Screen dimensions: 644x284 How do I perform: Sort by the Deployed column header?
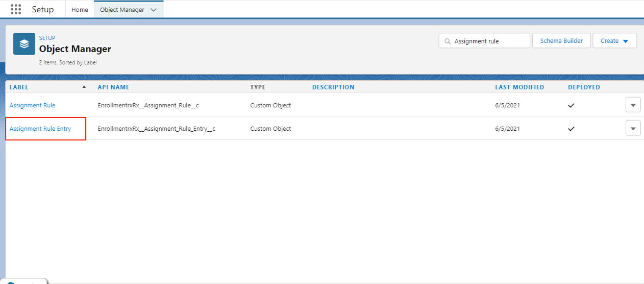pyautogui.click(x=584, y=87)
